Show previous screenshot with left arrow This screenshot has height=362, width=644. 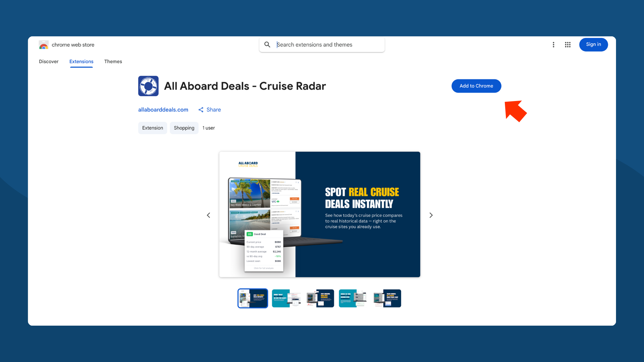click(208, 215)
